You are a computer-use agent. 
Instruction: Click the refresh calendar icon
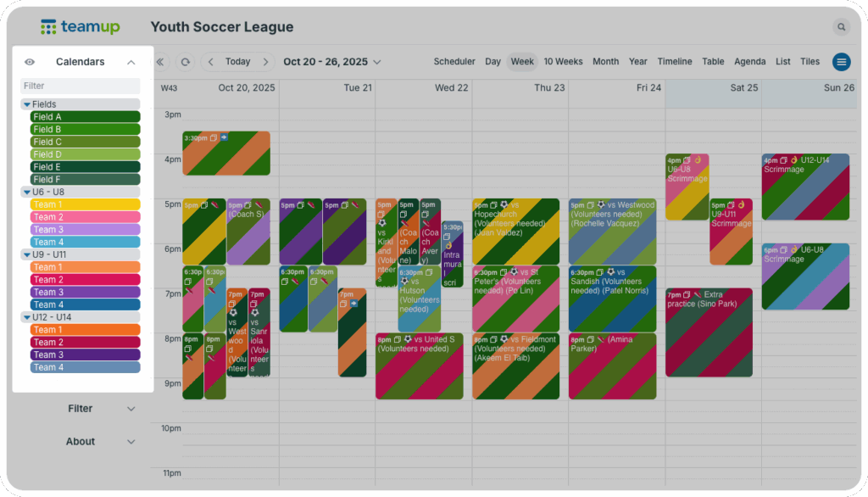coord(185,62)
